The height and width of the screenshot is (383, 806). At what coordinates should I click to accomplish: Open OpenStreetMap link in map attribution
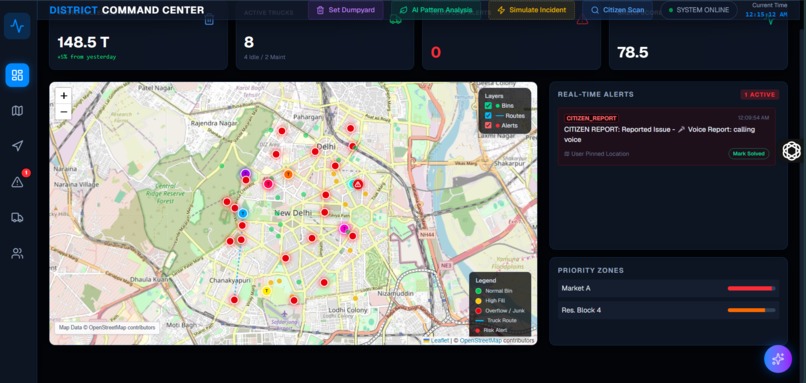tap(481, 340)
